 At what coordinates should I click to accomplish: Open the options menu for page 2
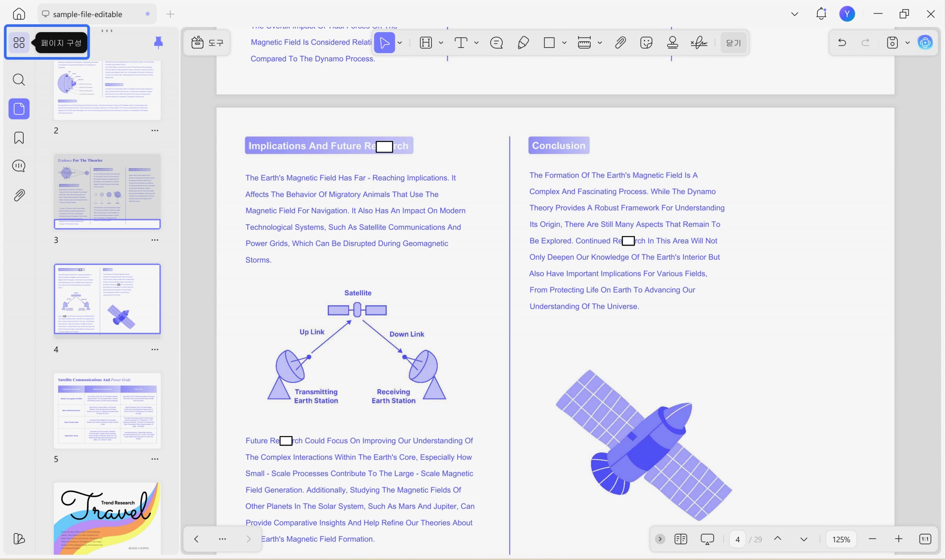(x=155, y=131)
